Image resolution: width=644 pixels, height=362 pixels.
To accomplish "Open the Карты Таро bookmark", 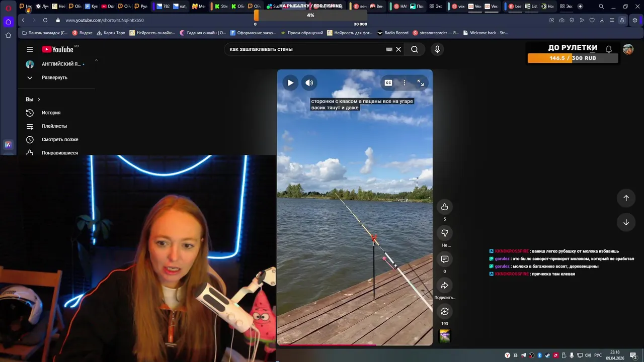I will [x=111, y=33].
